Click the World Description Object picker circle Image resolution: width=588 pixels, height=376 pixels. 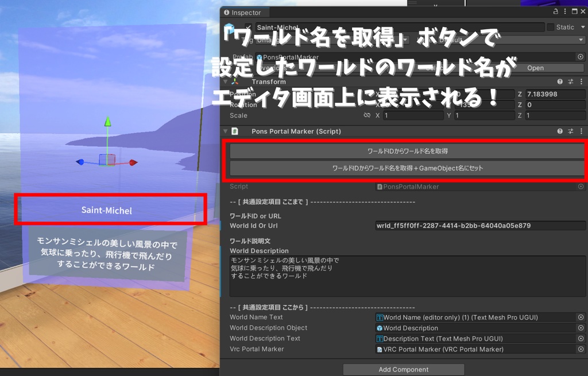click(x=581, y=328)
